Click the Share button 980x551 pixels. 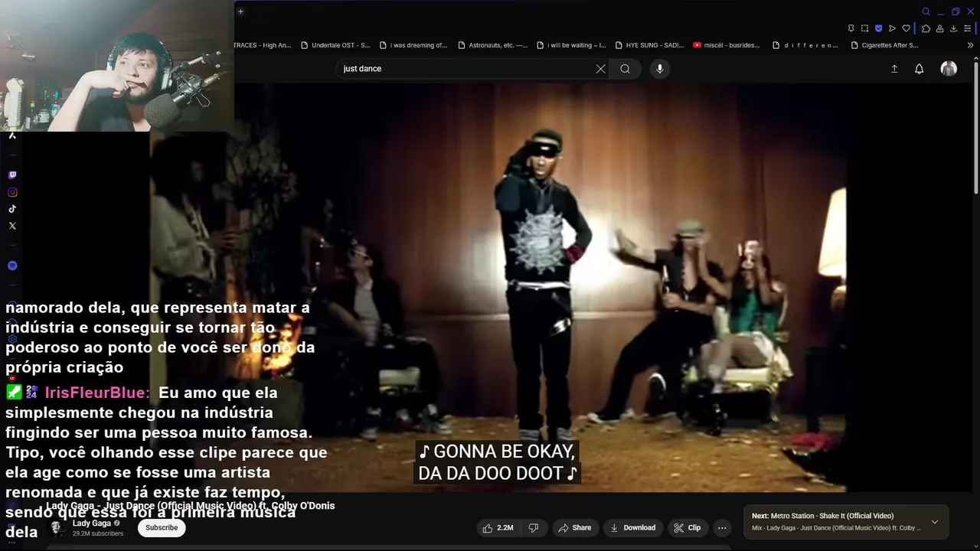575,527
